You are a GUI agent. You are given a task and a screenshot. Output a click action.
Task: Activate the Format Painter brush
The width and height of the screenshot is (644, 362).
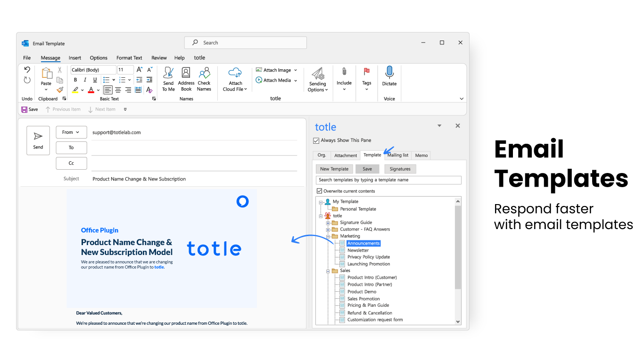coord(60,90)
